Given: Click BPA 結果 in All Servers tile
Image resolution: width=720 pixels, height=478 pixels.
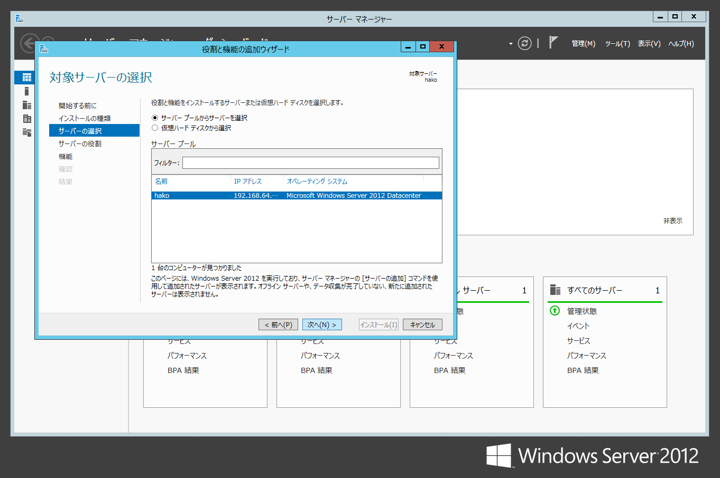Looking at the screenshot, I should click(x=583, y=370).
